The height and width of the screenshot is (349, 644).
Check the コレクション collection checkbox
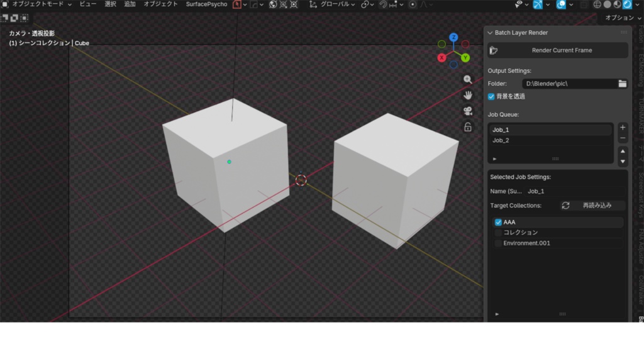coord(498,233)
